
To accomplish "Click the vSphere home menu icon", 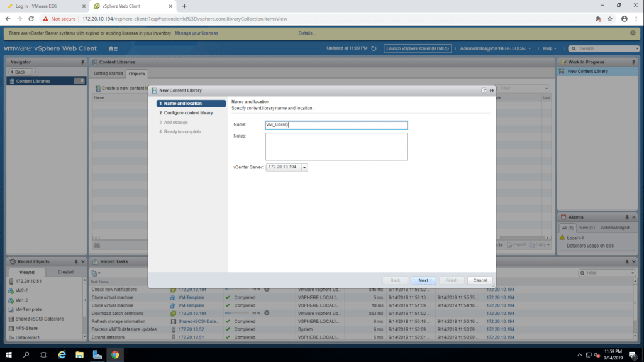I will click(x=113, y=48).
